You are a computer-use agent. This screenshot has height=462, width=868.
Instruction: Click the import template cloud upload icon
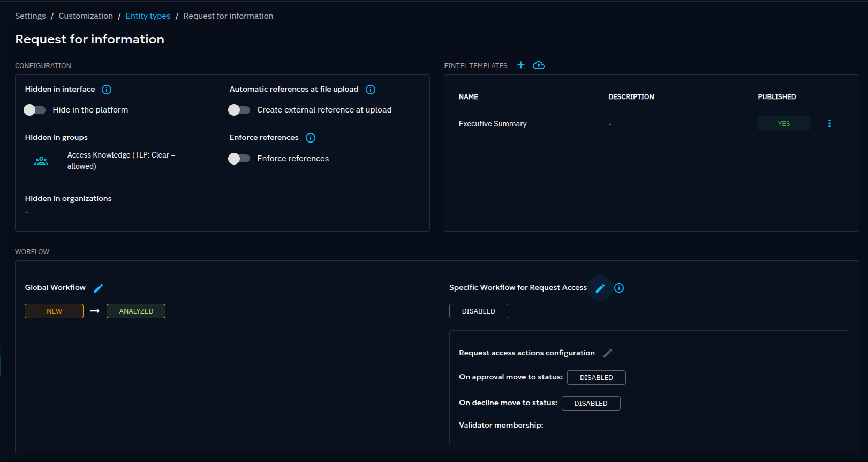coord(539,65)
